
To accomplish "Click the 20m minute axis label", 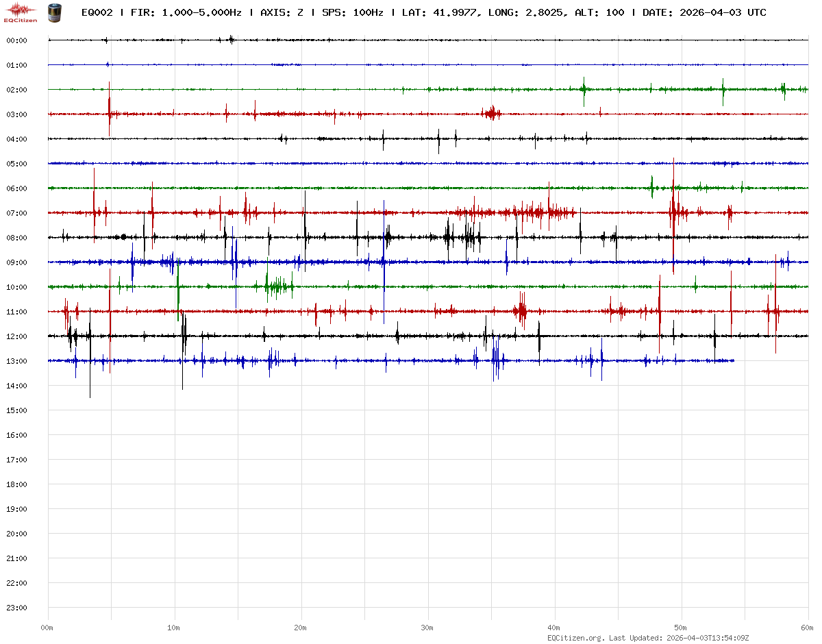I will pyautogui.click(x=301, y=628).
